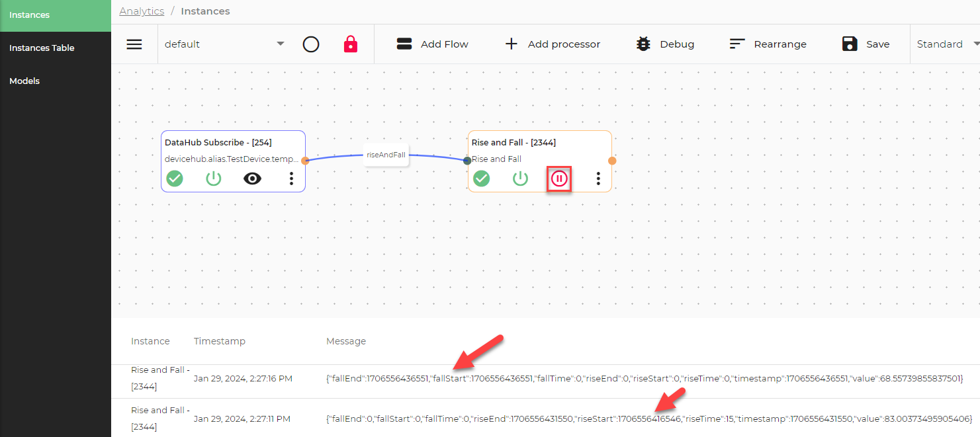980x437 pixels.
Task: Click the Instances breadcrumb label
Action: 205,11
